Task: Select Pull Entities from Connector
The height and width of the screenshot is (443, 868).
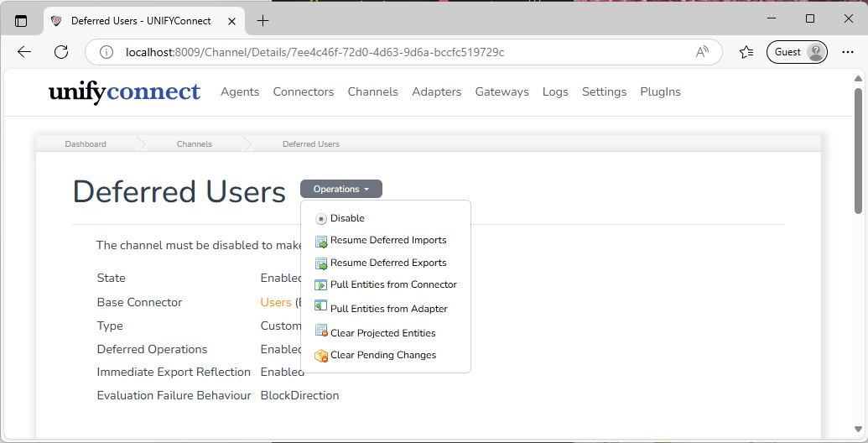Action: pyautogui.click(x=393, y=284)
